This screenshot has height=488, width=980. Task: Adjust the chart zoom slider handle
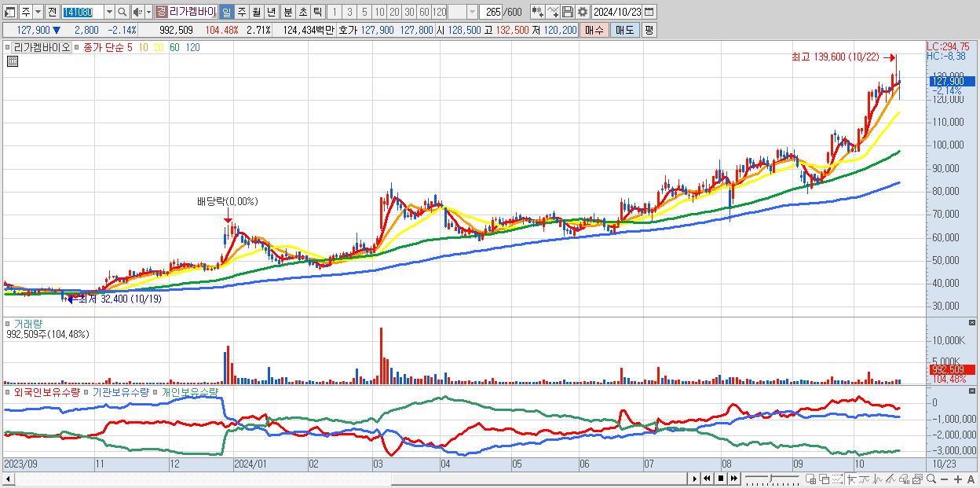point(770,478)
